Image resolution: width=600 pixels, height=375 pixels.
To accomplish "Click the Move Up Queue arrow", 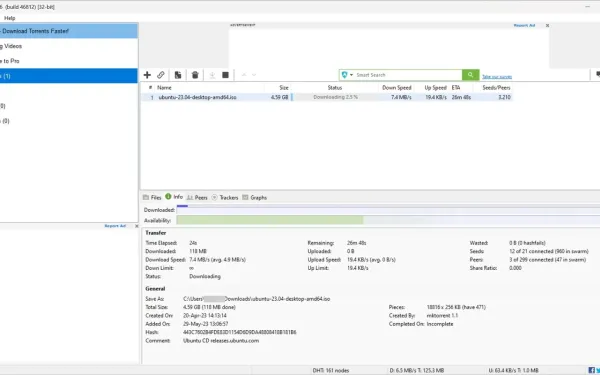I will point(244,75).
